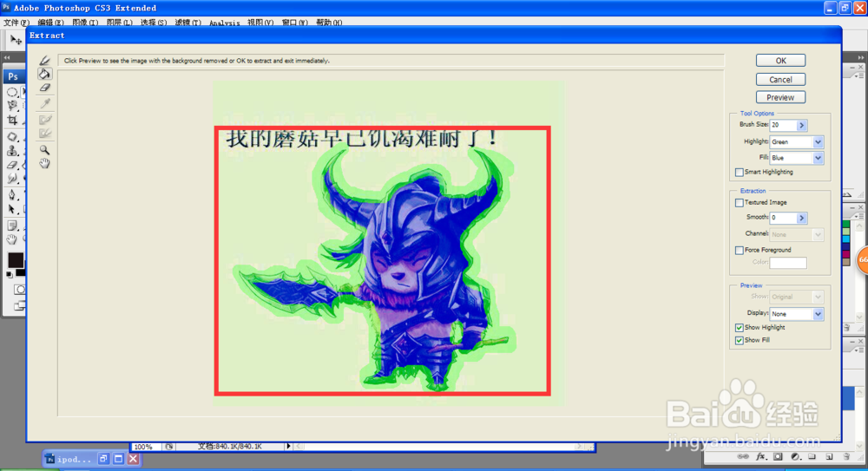The image size is (868, 471).
Task: Select the Fill bucket tool in Extract
Action: click(x=45, y=74)
